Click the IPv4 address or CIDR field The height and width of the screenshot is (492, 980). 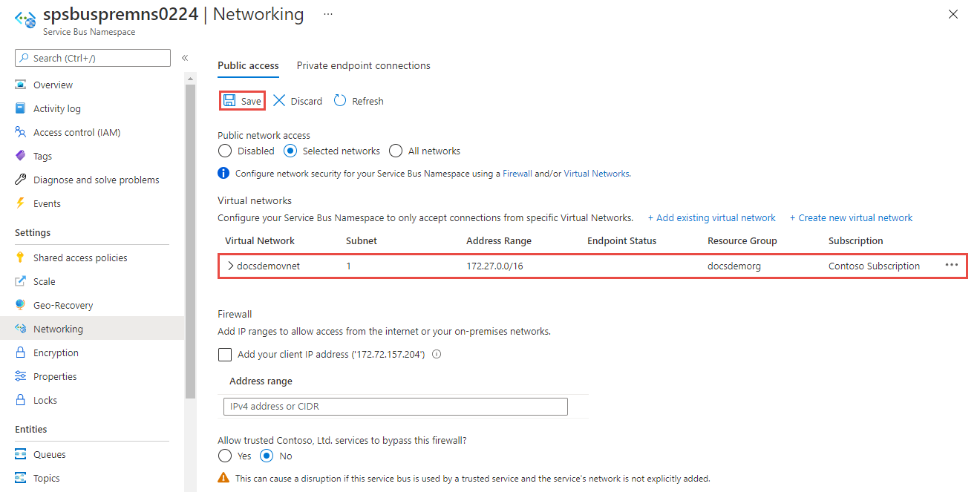coord(395,406)
